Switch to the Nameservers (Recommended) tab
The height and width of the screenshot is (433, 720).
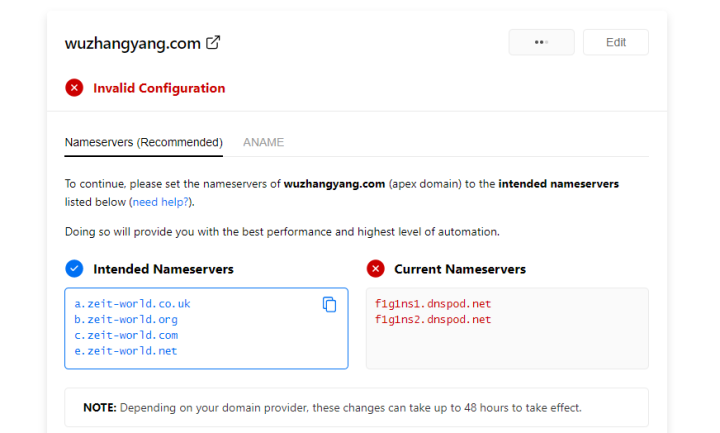click(x=143, y=142)
